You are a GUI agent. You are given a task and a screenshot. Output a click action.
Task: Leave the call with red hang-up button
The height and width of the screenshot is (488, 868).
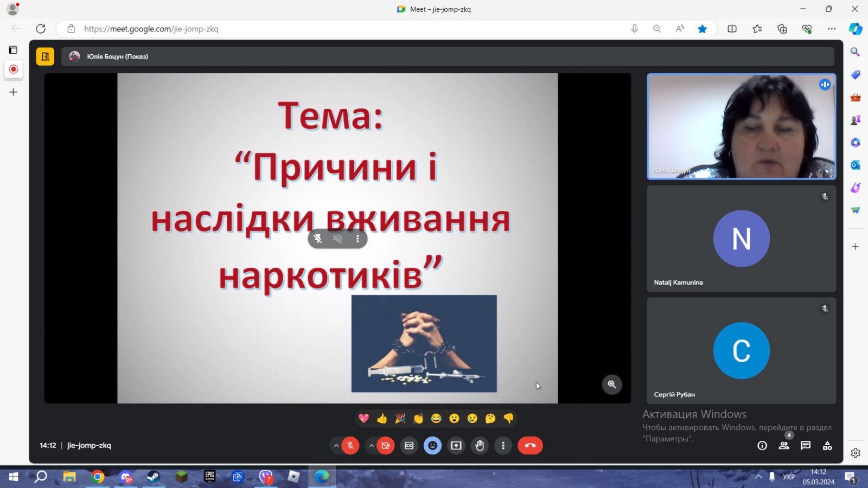(530, 446)
